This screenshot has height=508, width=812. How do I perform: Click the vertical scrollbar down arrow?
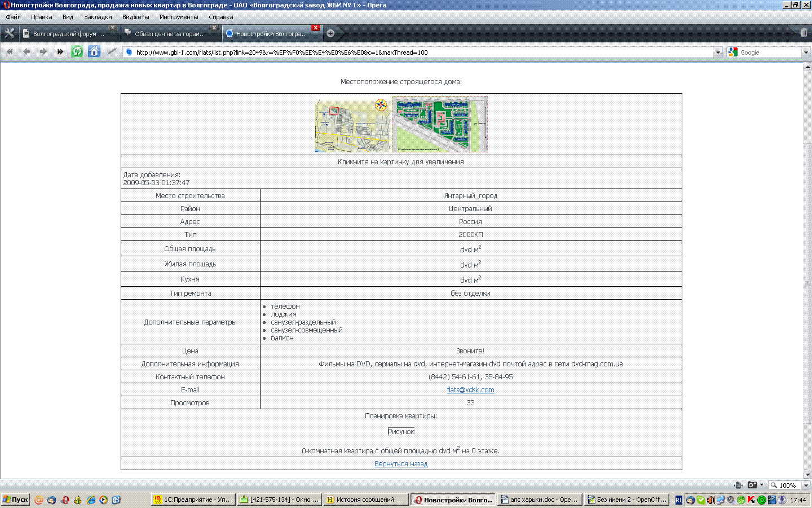807,475
